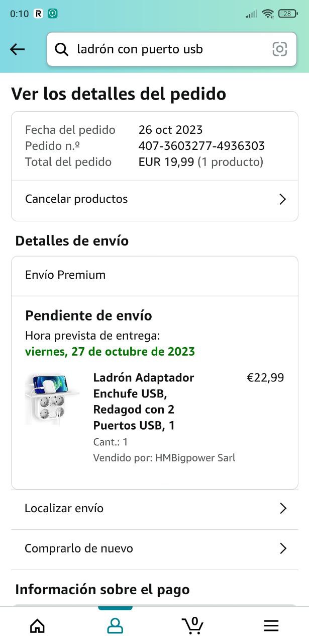Open the hamburger menu icon
The image size is (309, 644).
tap(271, 625)
